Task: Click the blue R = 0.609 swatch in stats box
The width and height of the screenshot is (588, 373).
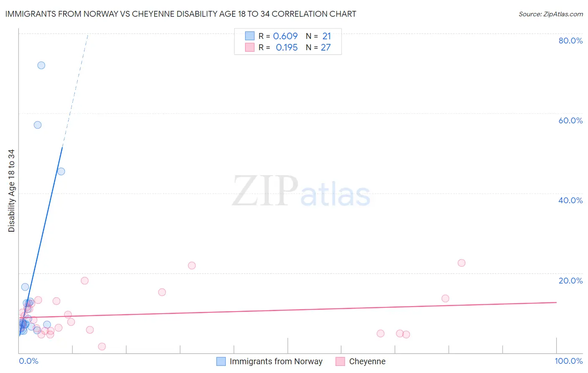Action: (250, 36)
